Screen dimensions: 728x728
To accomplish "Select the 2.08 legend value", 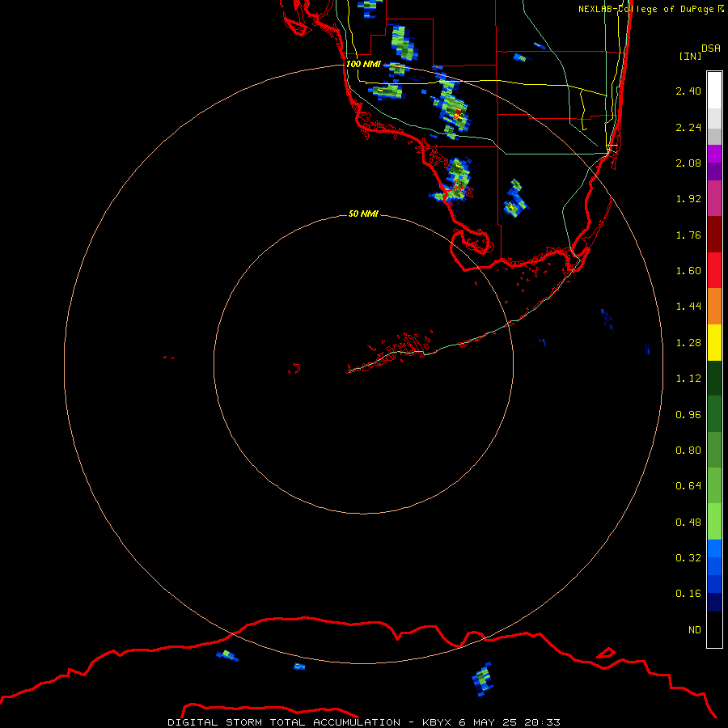I will 688,163.
